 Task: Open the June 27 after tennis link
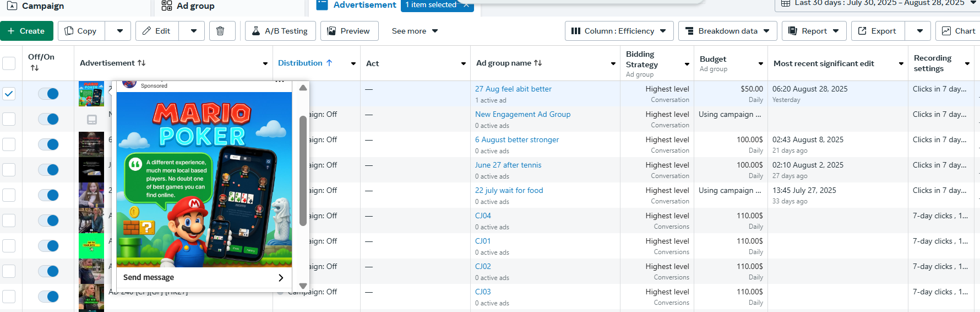coord(508,165)
